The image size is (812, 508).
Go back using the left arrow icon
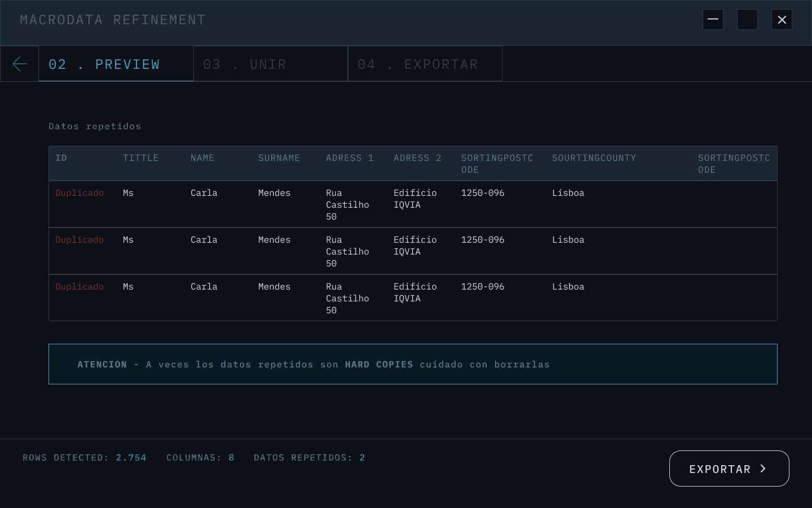click(x=20, y=64)
